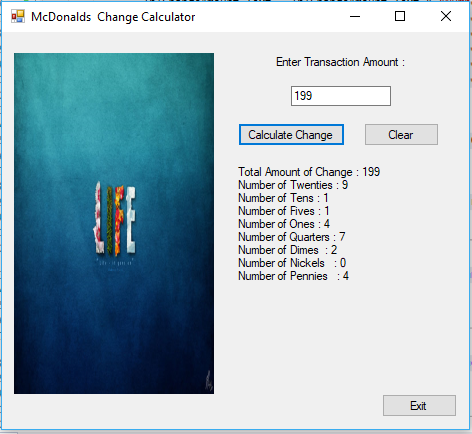472x434 pixels.
Task: Click the LIFE picture on the form
Action: pos(114,223)
